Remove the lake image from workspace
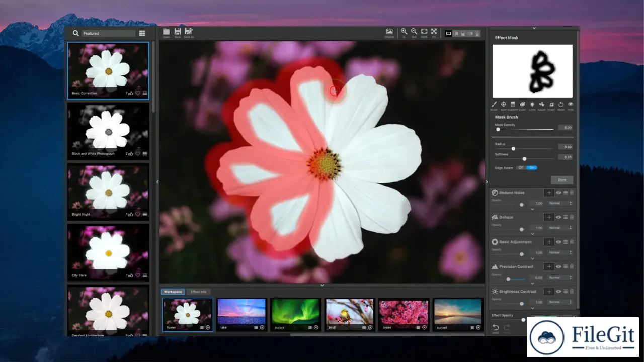644x362 pixels. click(x=262, y=327)
